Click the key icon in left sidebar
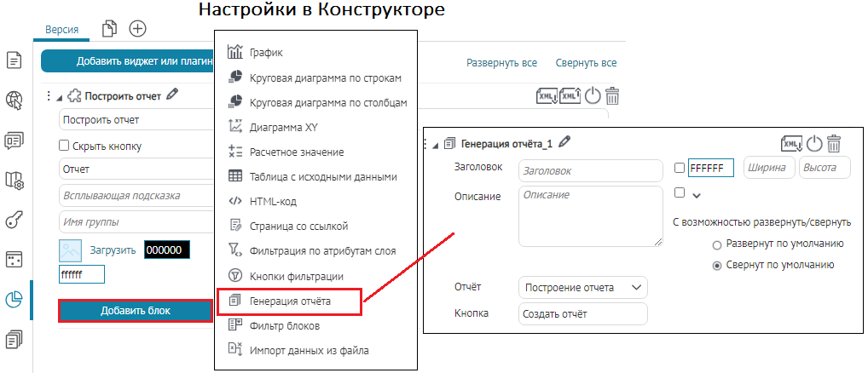 (x=14, y=221)
